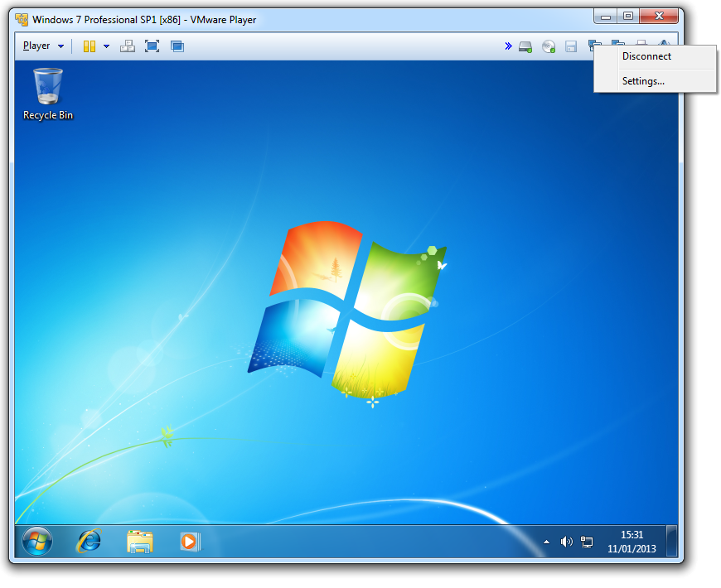The image size is (721, 588).
Task: Click the CD/DVD drive device icon
Action: click(548, 47)
